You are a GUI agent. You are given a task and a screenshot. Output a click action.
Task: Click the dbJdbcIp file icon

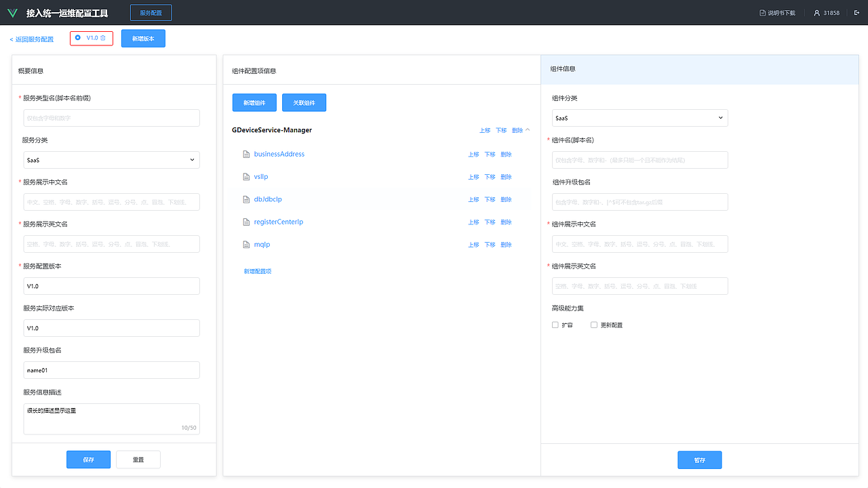tap(247, 199)
